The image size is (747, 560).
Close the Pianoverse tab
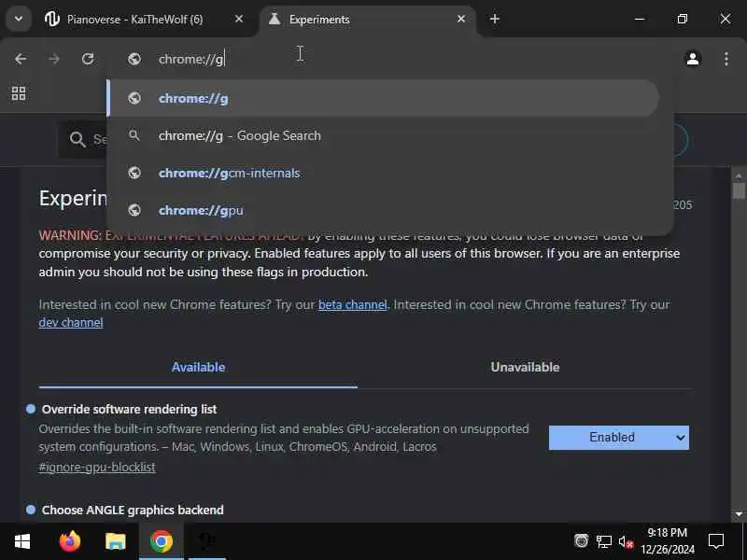[239, 19]
